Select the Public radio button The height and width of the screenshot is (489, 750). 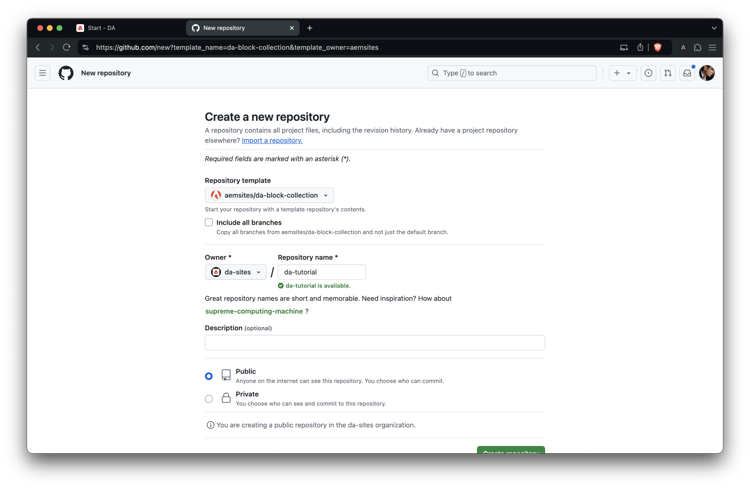(209, 377)
